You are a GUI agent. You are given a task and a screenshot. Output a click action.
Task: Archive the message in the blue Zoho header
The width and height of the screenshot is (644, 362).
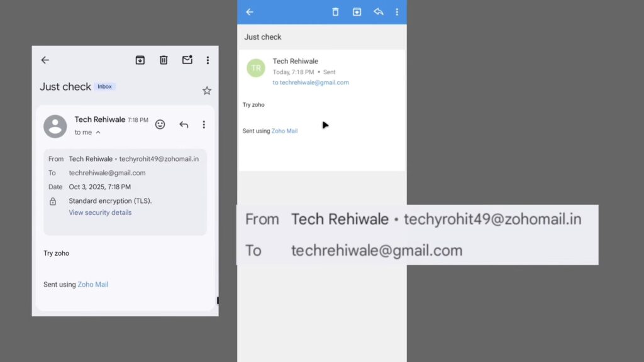coord(357,12)
